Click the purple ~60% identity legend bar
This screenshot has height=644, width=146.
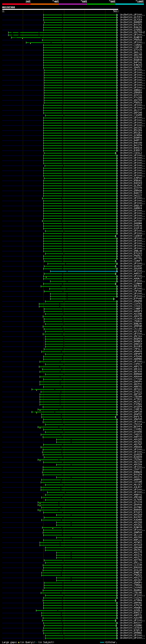(73, 4)
